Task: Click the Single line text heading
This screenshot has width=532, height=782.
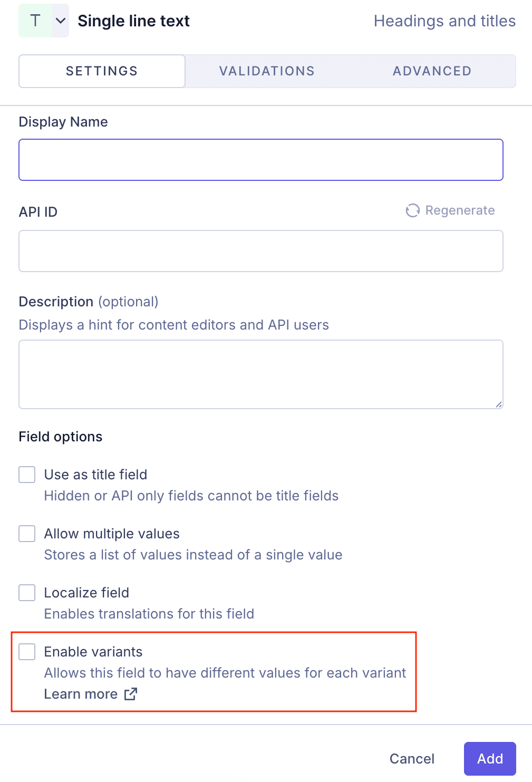Action: [133, 21]
